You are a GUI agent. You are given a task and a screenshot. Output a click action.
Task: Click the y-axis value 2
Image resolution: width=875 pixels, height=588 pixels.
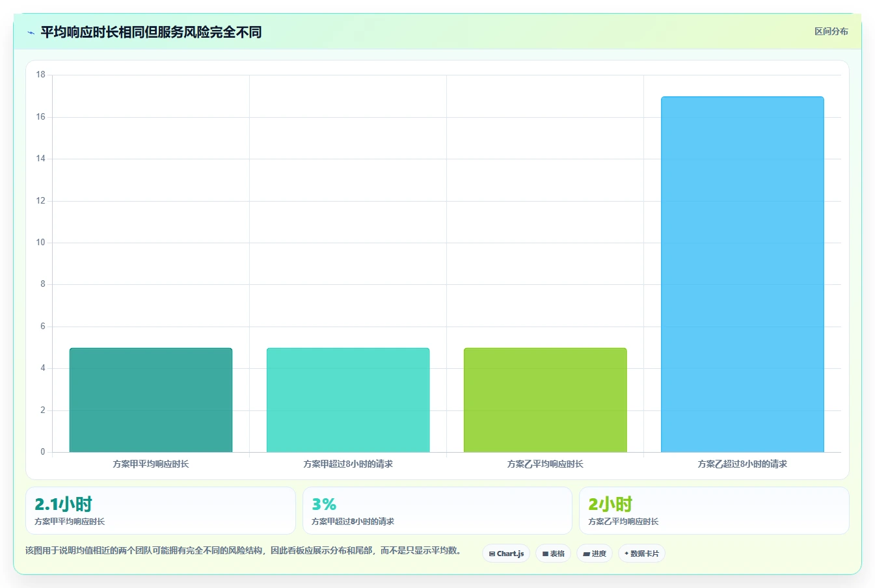[43, 410]
